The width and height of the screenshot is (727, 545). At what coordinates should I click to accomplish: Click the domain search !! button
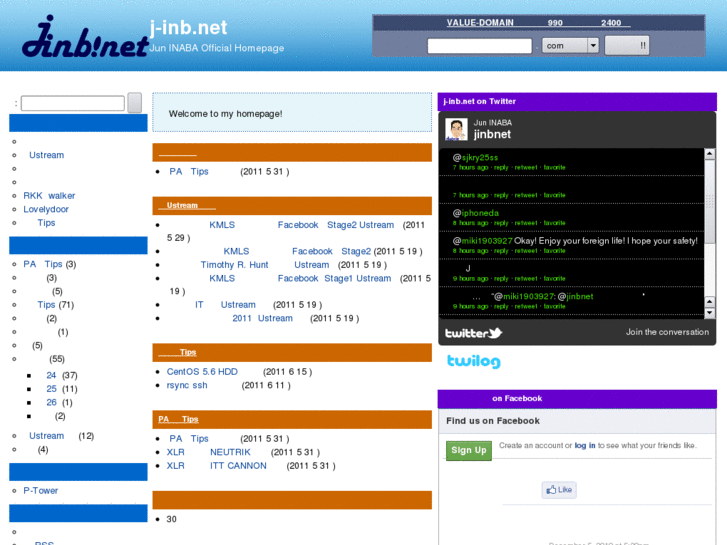pyautogui.click(x=627, y=45)
